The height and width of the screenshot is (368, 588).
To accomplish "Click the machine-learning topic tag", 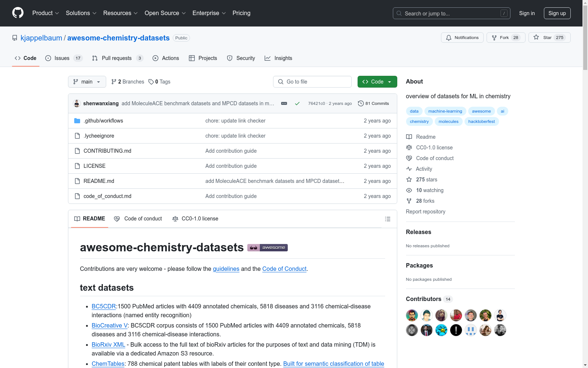I will coord(445,111).
